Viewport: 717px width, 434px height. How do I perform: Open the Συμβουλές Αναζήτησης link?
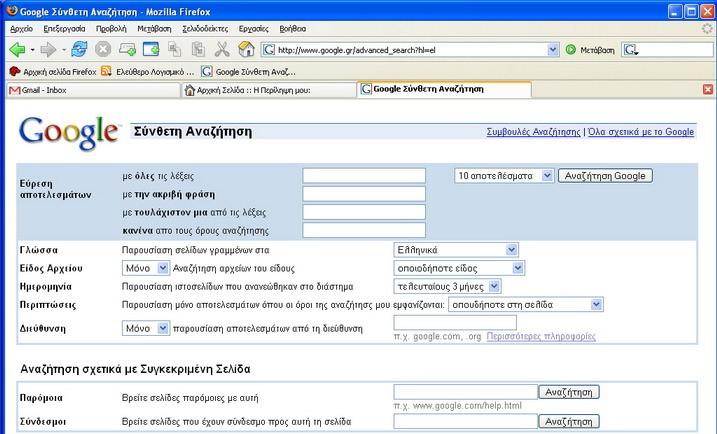coord(533,132)
